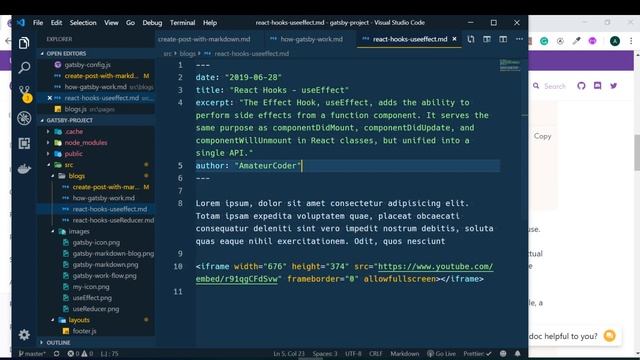Click the master branch indicator

click(32, 353)
